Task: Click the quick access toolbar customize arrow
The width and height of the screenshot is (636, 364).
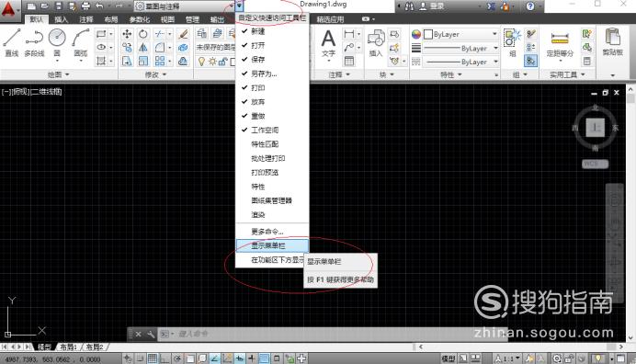Action: [239, 6]
